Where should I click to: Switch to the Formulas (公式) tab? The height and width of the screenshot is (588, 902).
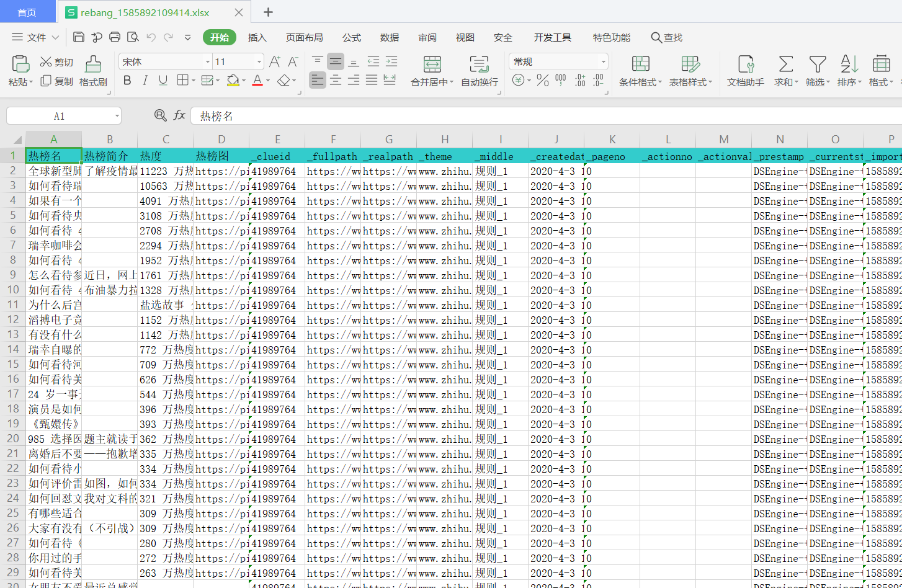point(352,37)
